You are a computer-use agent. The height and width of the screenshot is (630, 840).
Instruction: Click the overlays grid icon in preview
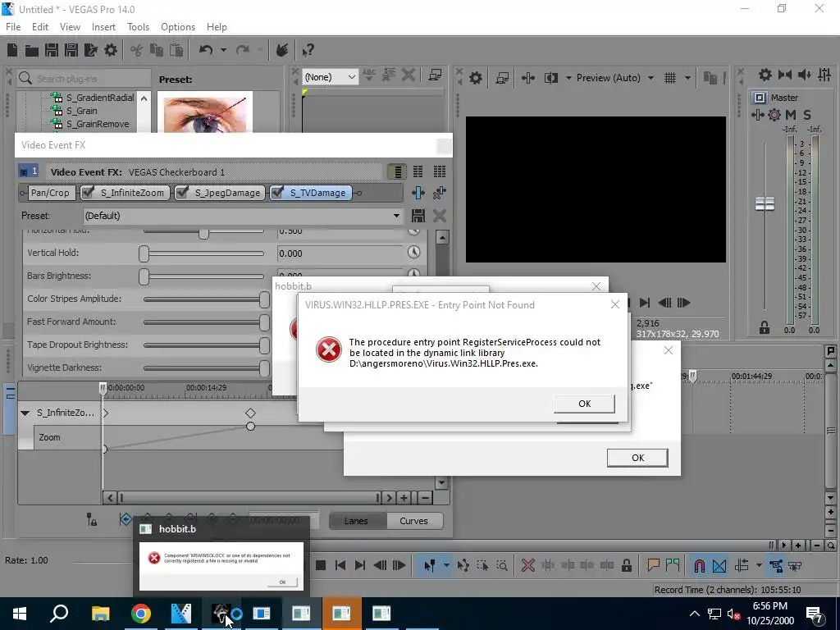669,78
